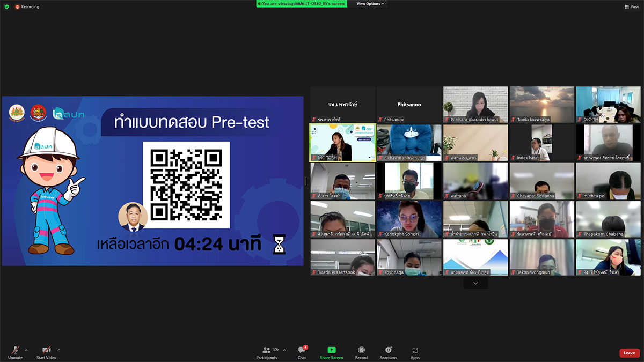Click the Pre-test slide heading
Screen dimensions: 644x362
[x=192, y=122]
